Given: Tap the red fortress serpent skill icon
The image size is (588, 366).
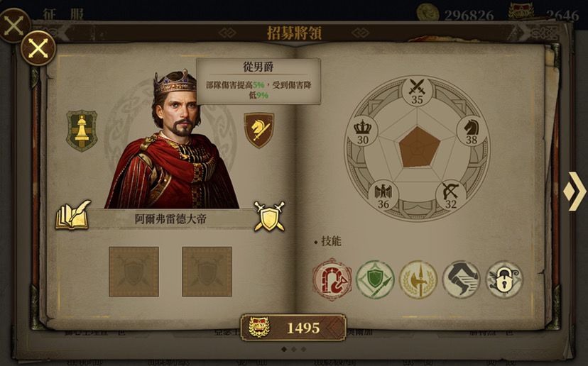Looking at the screenshot, I should tap(332, 279).
